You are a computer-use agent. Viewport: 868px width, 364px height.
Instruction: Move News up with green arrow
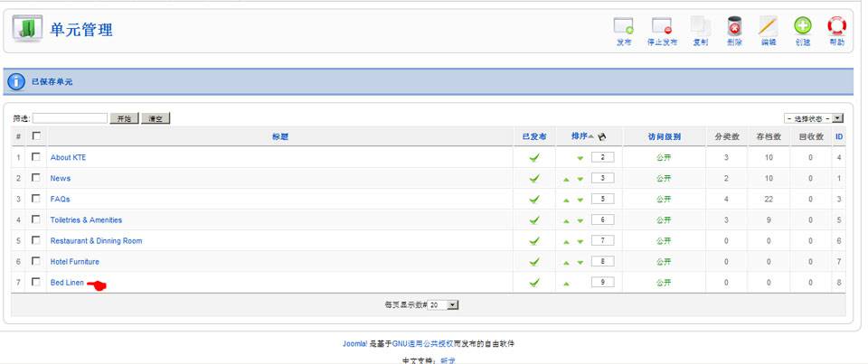(x=566, y=179)
